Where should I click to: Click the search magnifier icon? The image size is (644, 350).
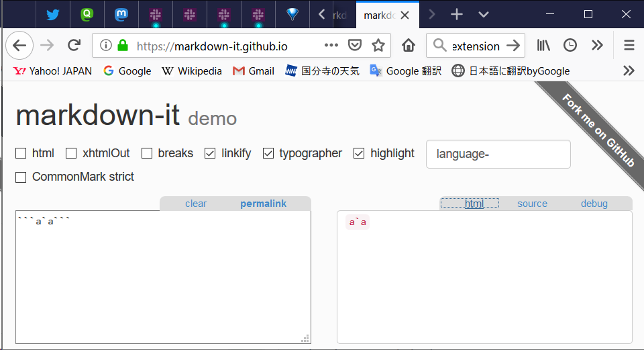439,45
